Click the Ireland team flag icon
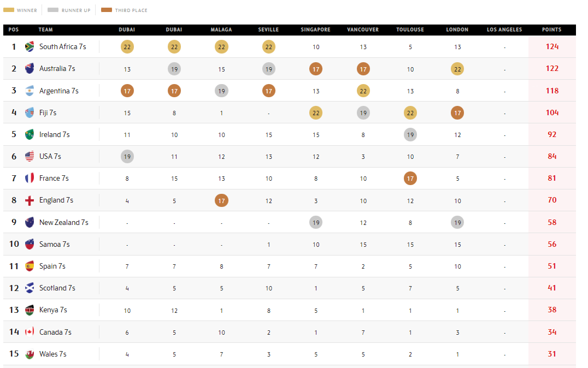This screenshot has width=588, height=368. point(30,134)
